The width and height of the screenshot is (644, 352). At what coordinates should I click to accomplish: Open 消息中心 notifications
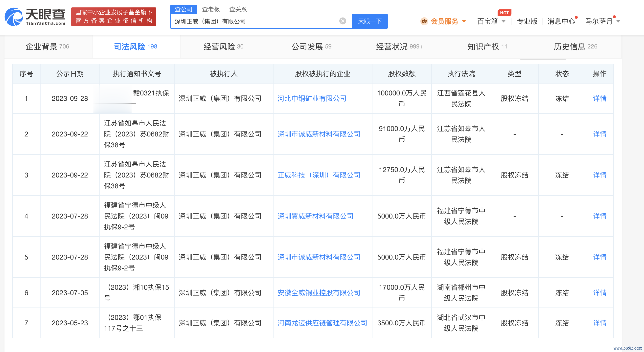click(x=561, y=21)
